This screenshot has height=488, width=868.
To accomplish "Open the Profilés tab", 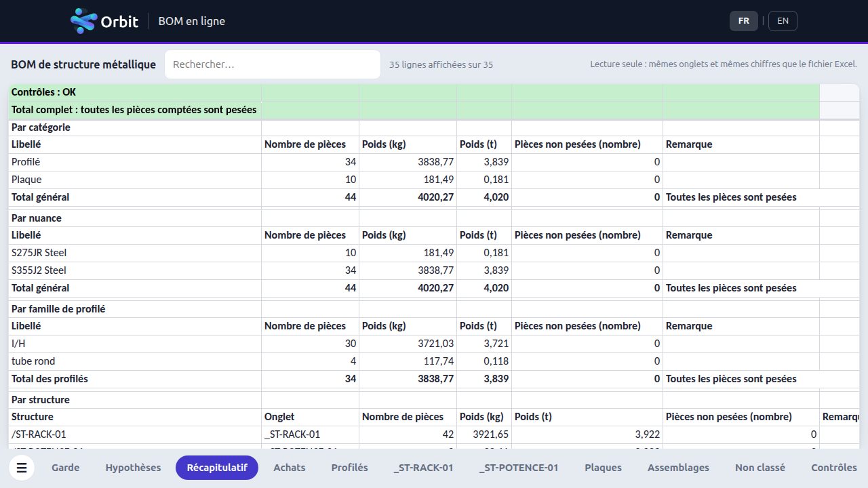I will click(x=350, y=468).
